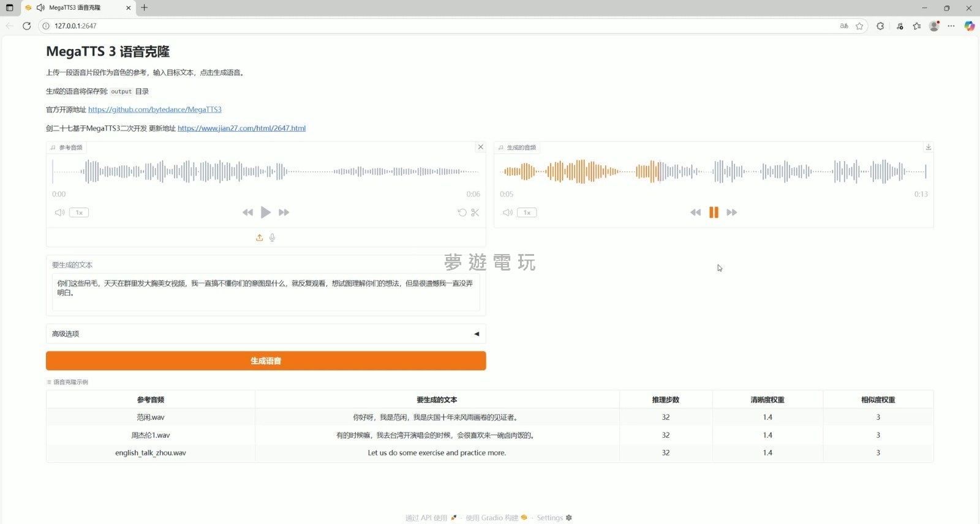The width and height of the screenshot is (980, 524).
Task: Open browser settings and more menu
Action: click(x=951, y=26)
